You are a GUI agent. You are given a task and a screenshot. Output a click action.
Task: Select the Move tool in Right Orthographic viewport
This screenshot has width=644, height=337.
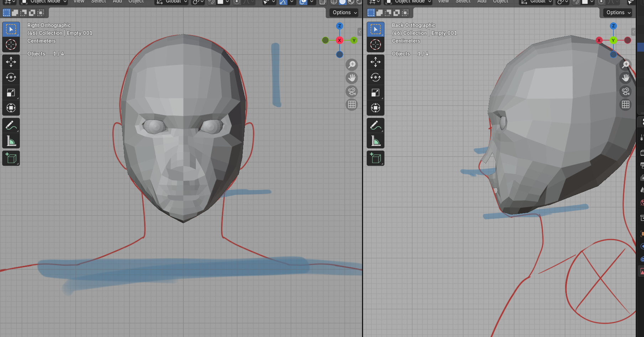[11, 62]
